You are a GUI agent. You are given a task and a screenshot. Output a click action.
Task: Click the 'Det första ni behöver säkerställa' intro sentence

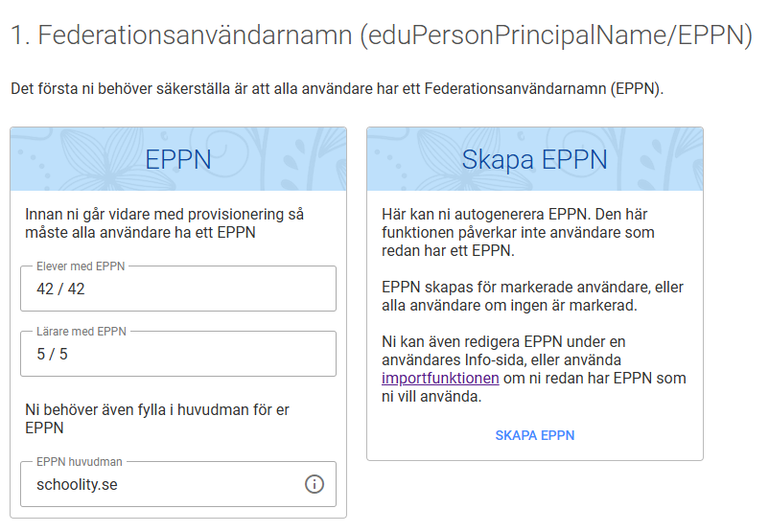click(x=338, y=89)
